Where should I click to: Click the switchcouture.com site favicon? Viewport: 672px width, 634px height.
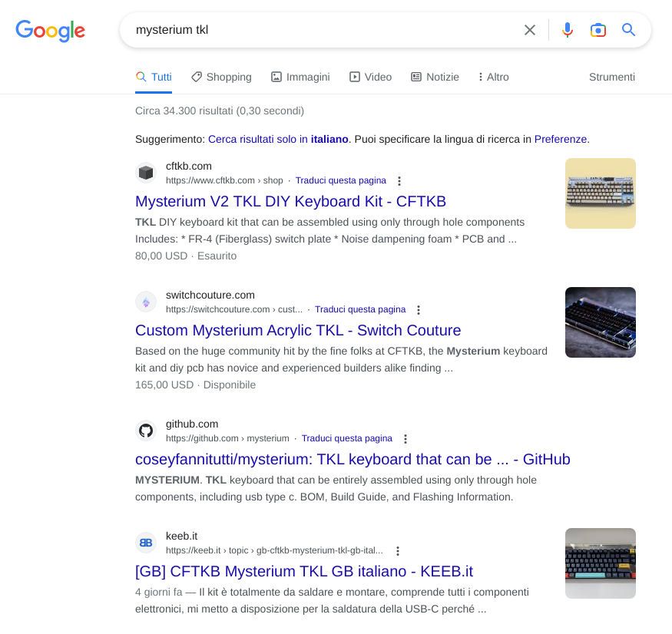point(146,302)
